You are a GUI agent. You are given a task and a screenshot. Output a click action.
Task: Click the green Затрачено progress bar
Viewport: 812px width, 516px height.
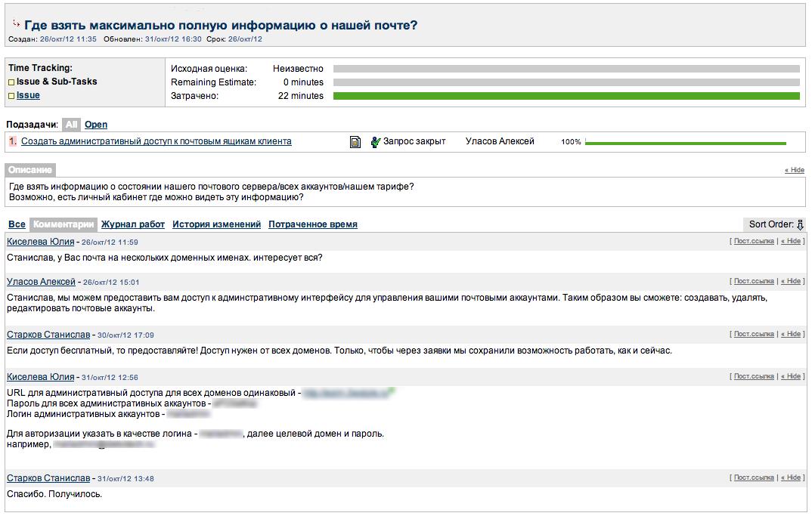[x=566, y=96]
